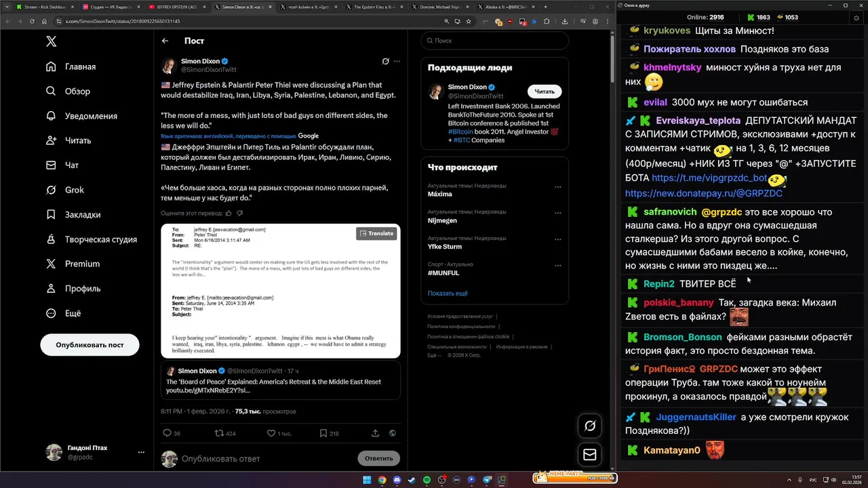Viewport: 868px width, 488px height.
Task: Open account menu dots next to grpzdc
Action: [141, 452]
